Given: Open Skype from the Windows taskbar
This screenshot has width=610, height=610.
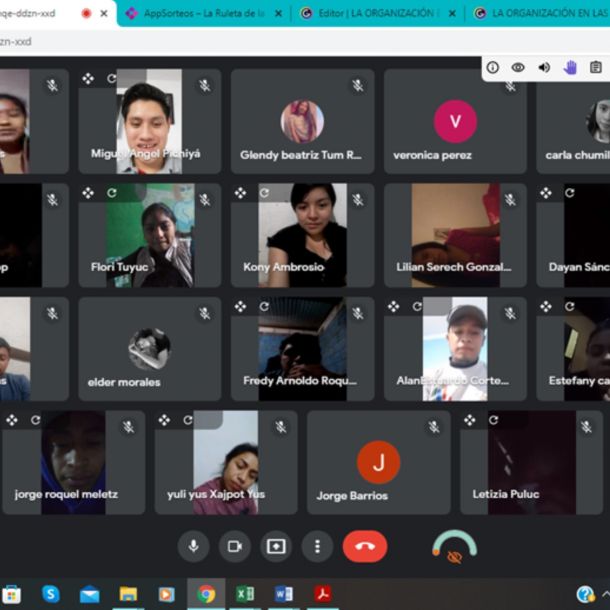Looking at the screenshot, I should pos(51,594).
